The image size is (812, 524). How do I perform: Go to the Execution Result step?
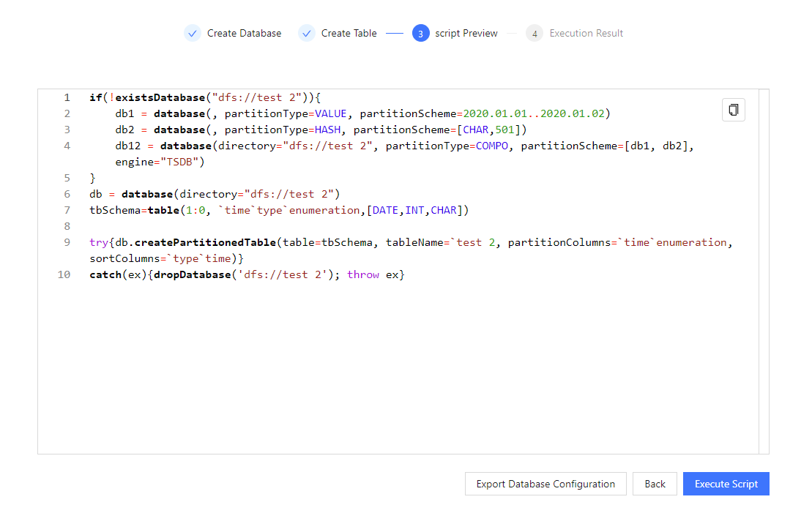586,33
